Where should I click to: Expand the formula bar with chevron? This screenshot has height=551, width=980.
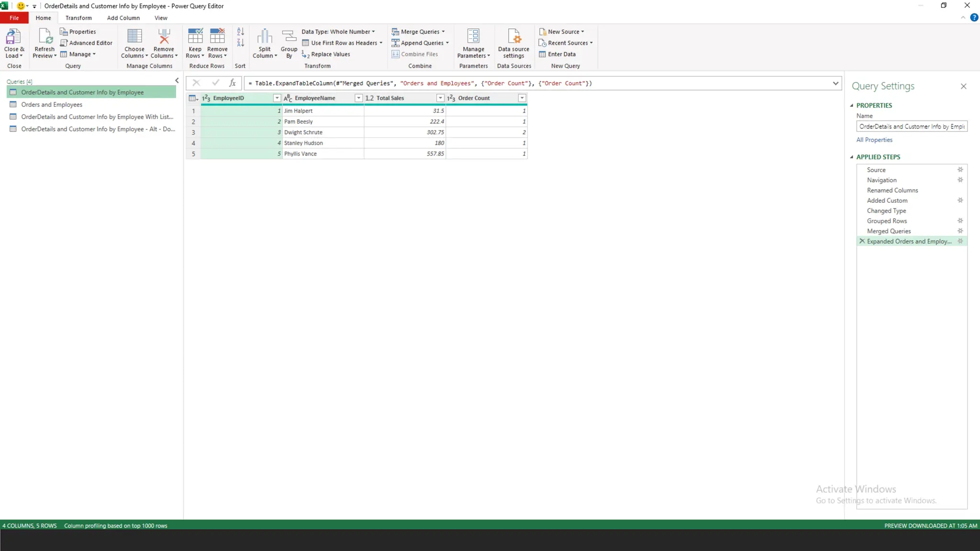(835, 83)
